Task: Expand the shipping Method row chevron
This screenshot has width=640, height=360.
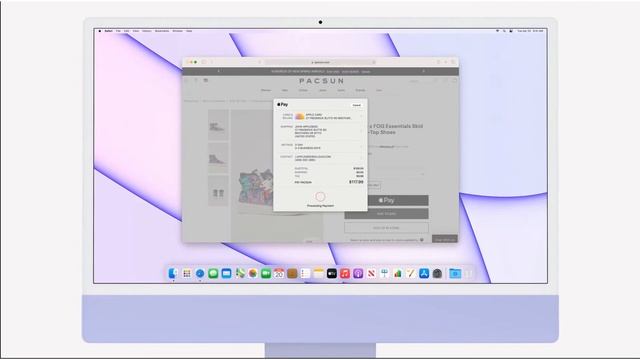Action: point(361,147)
